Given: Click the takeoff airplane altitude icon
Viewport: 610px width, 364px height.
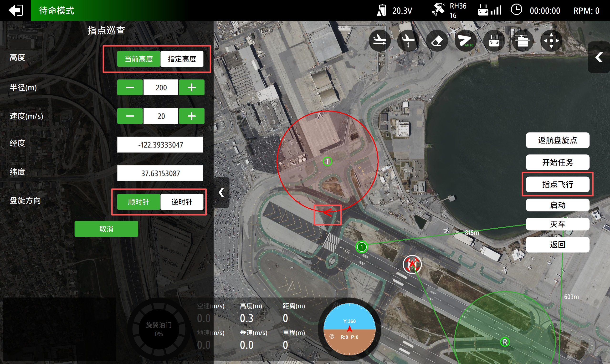Looking at the screenshot, I should pos(408,41).
